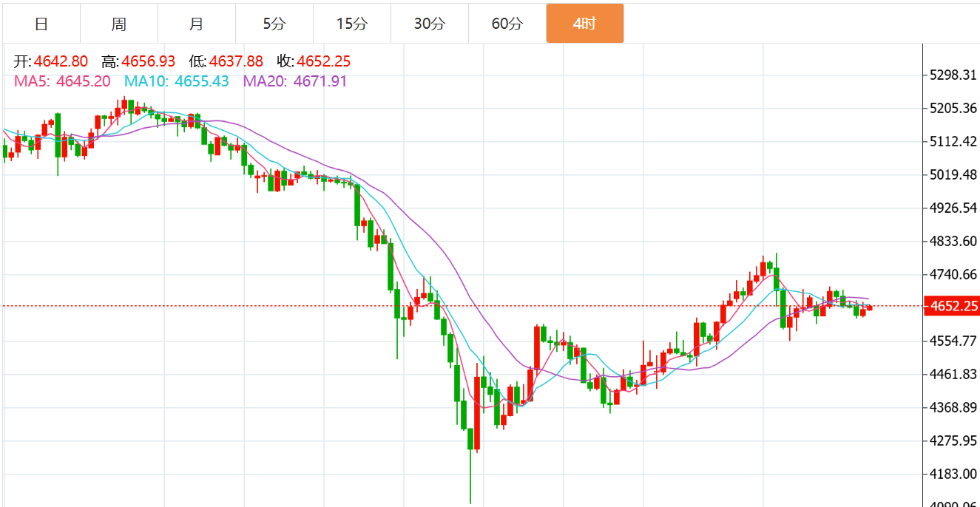980x507 pixels.
Task: Click the 4740.66 price axis label
Action: (954, 274)
